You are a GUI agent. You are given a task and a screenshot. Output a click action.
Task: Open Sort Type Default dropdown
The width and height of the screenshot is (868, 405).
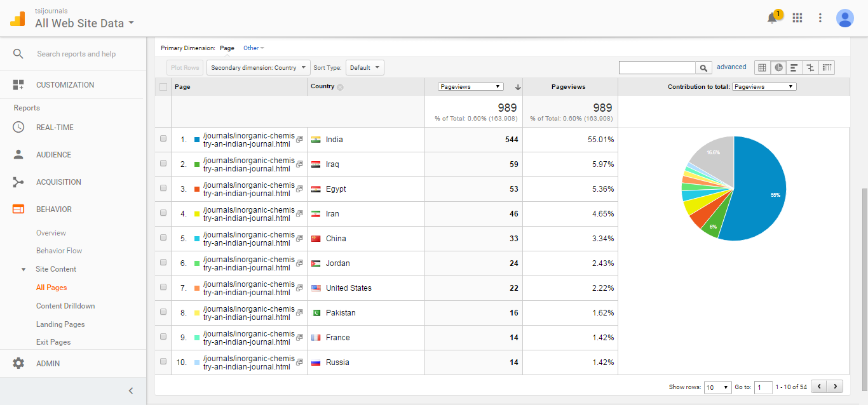(x=365, y=67)
